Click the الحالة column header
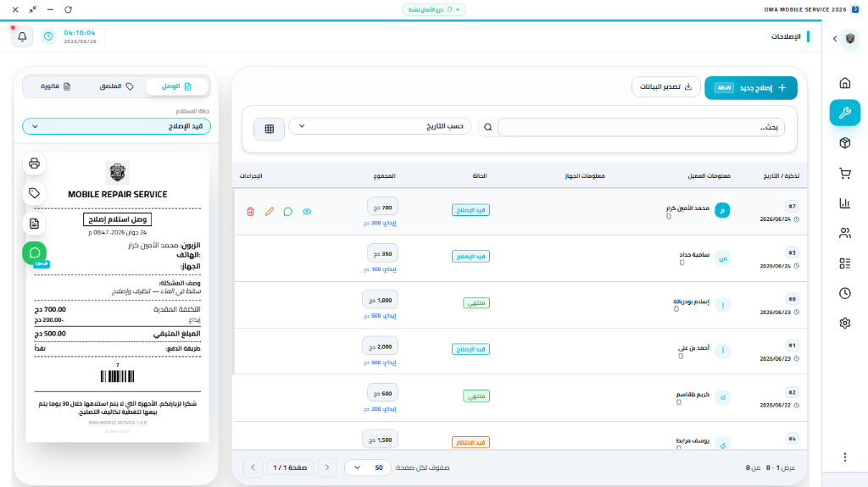The width and height of the screenshot is (868, 487). pyautogui.click(x=480, y=176)
